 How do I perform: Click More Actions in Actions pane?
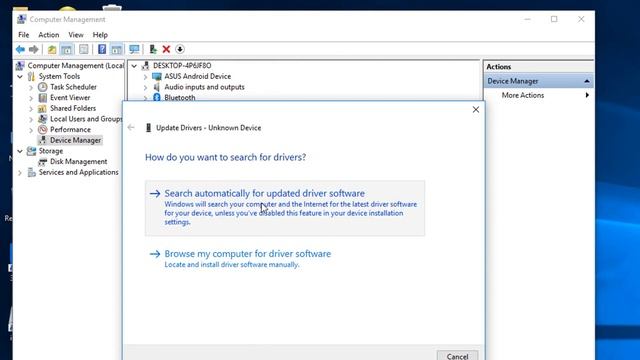[523, 95]
